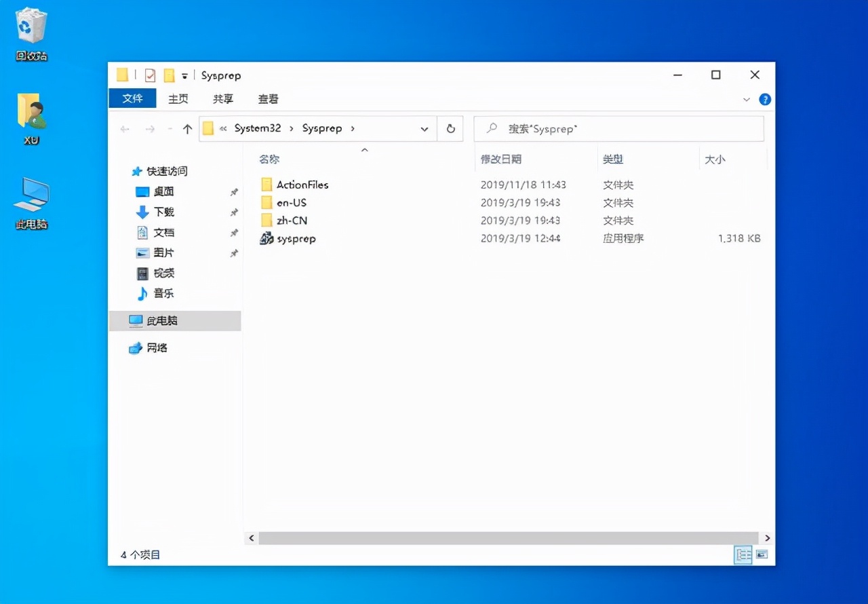Launch the sysprep application
The width and height of the screenshot is (868, 604).
coord(295,239)
